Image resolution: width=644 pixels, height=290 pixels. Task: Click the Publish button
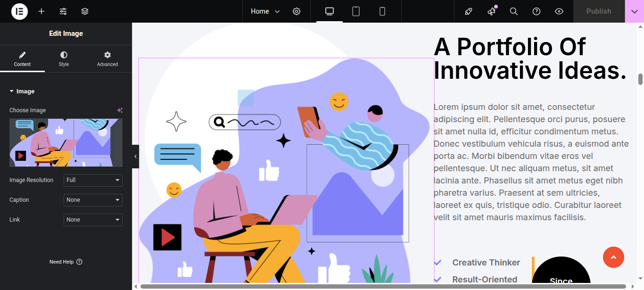coord(599,11)
